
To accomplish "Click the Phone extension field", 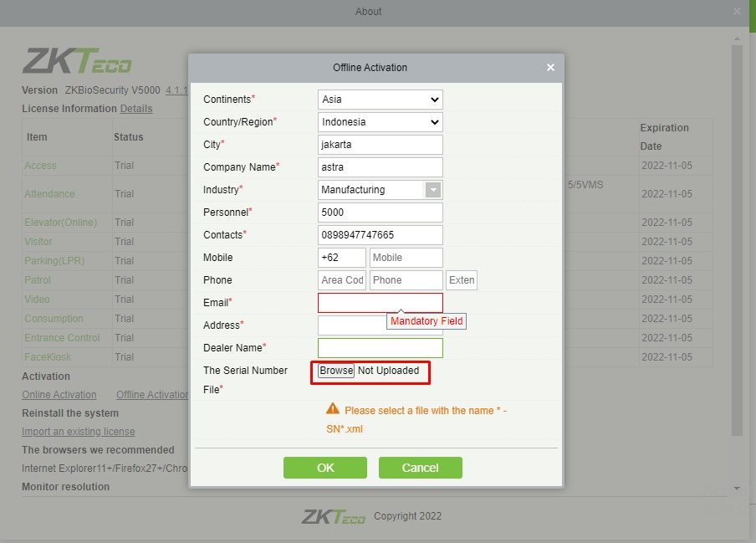I will [462, 280].
